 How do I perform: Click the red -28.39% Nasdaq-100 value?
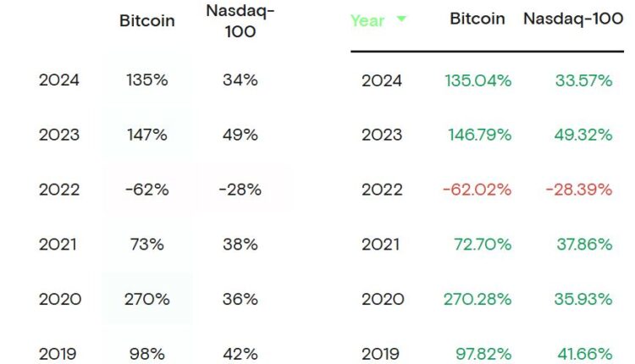click(x=578, y=190)
